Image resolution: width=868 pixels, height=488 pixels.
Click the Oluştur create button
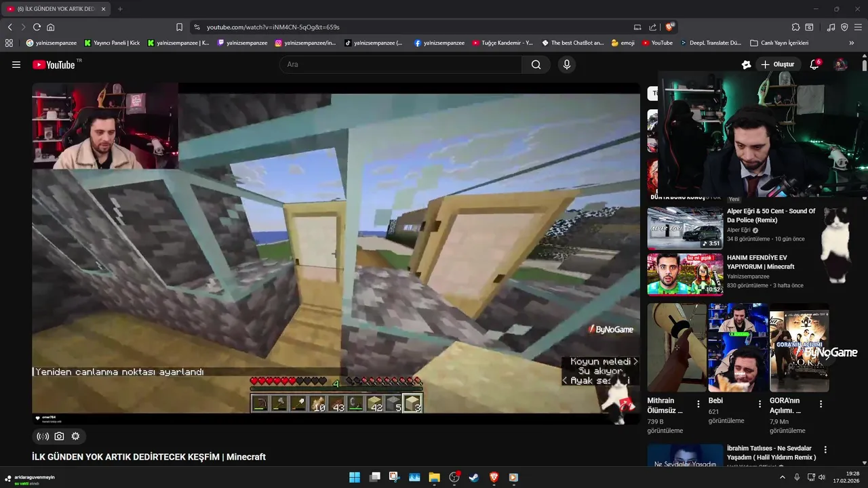[x=777, y=64]
